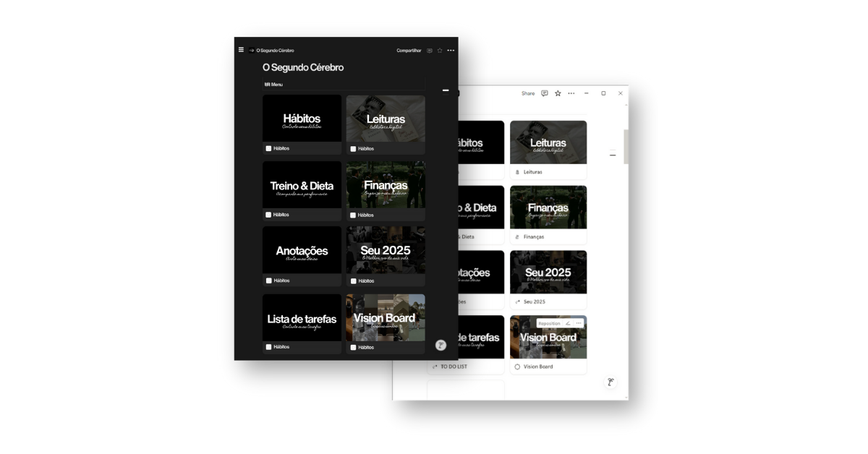The image size is (868, 454).
Task: Click the O Segundo Cérebro page title
Action: click(303, 67)
